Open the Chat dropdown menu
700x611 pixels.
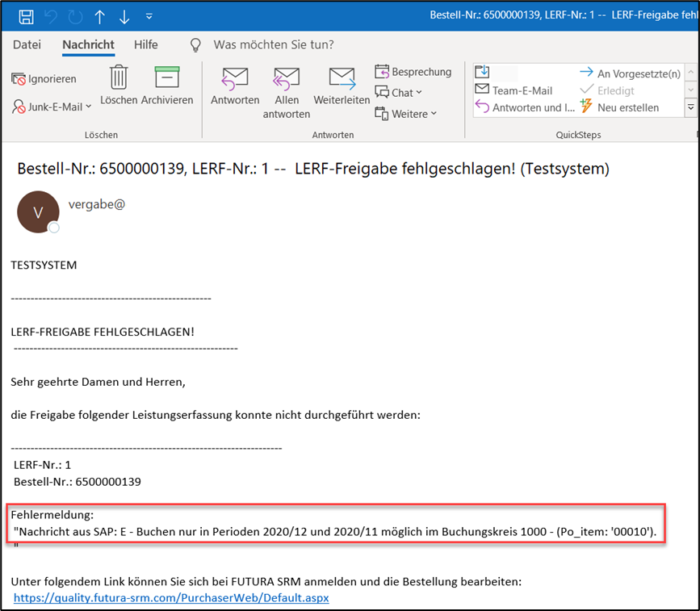tap(405, 93)
